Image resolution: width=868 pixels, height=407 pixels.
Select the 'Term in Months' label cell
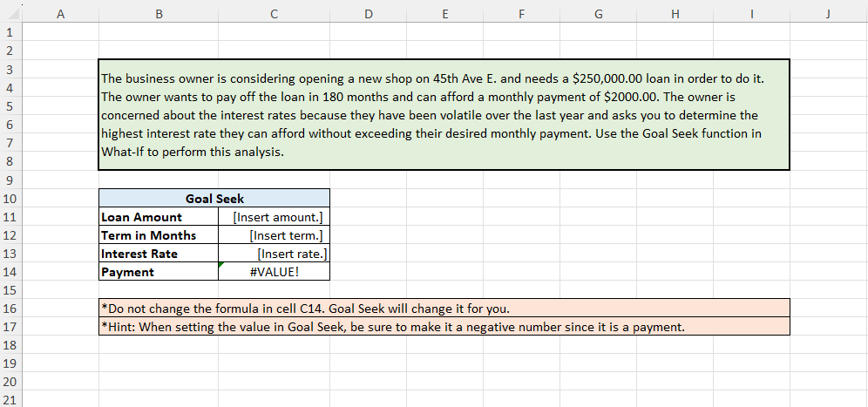pyautogui.click(x=159, y=234)
